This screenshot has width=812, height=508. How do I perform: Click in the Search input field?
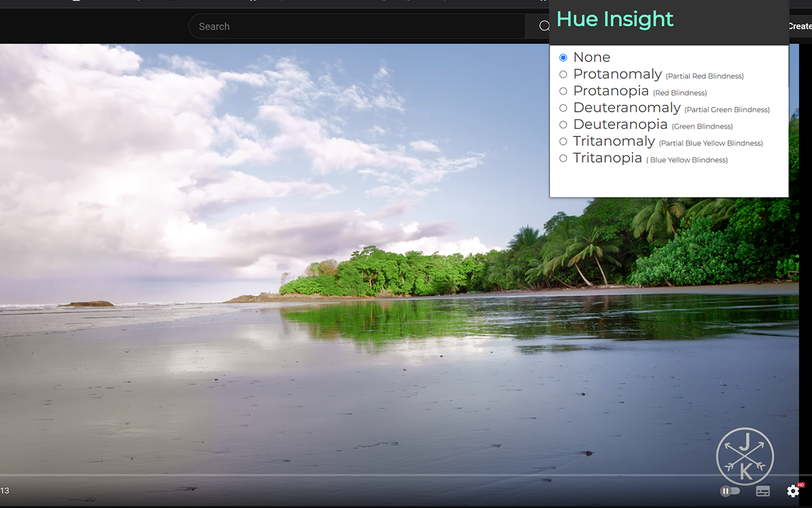tap(357, 26)
